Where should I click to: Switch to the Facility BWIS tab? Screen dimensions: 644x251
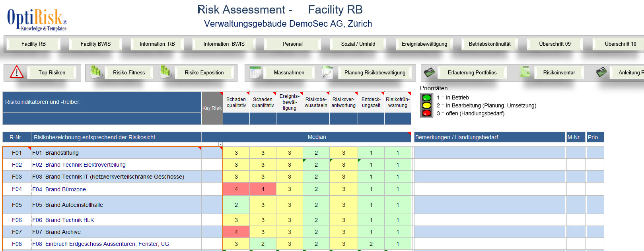point(95,44)
